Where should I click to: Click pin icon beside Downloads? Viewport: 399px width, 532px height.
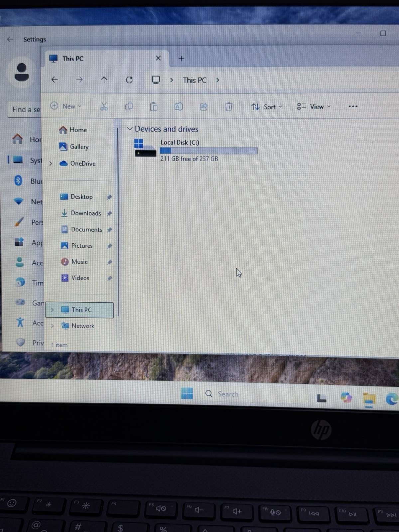(x=109, y=213)
